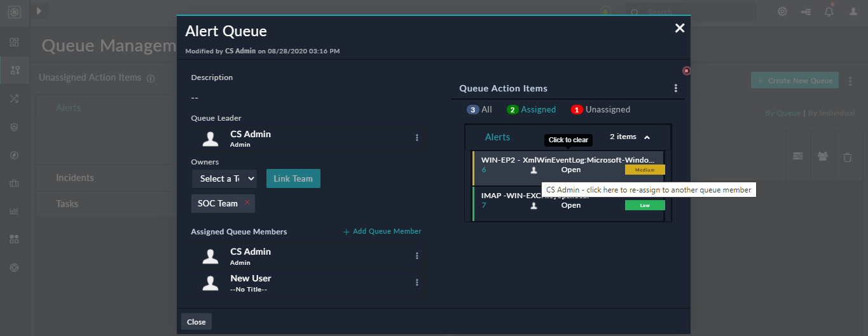Click assignee person icon on alert 7
Viewport: 868px width, 336px height.
pos(534,206)
